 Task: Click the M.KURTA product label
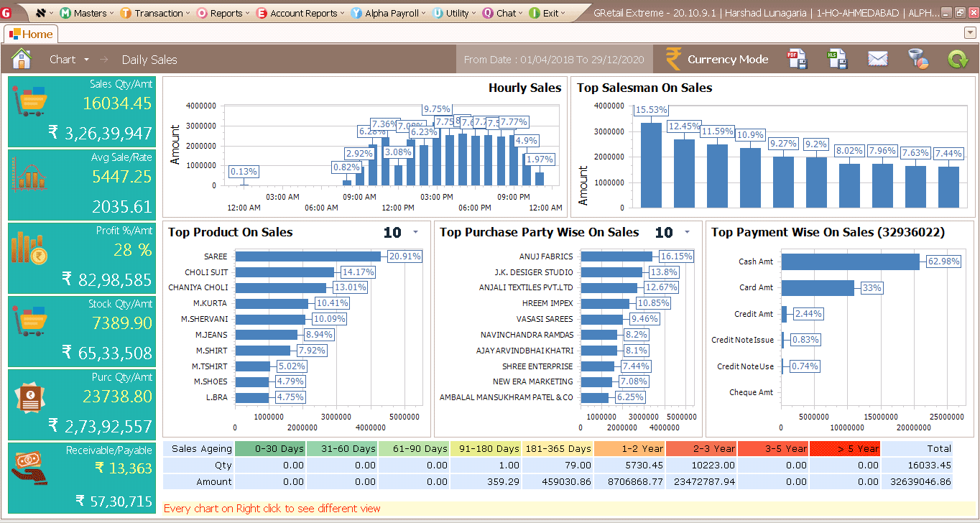click(210, 303)
